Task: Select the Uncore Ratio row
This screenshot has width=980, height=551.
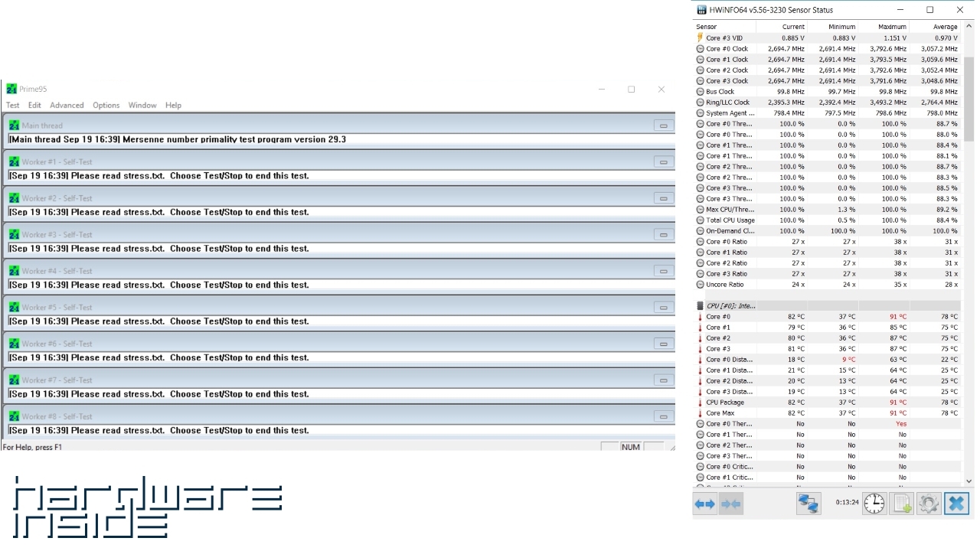Action: coord(827,284)
